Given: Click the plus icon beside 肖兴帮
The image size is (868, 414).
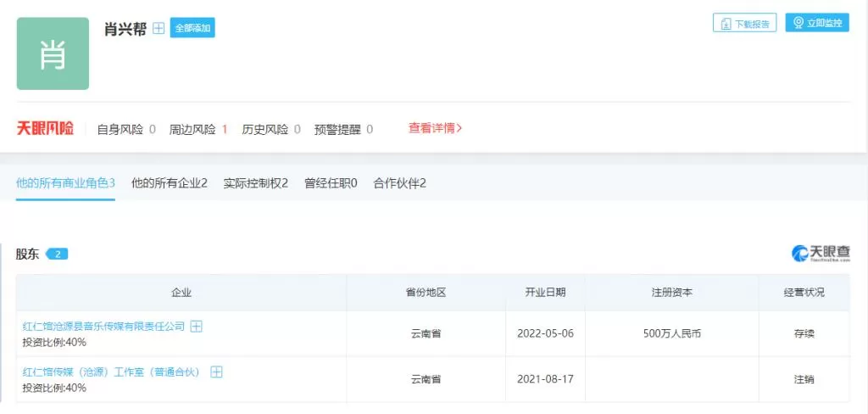Looking at the screenshot, I should 159,28.
